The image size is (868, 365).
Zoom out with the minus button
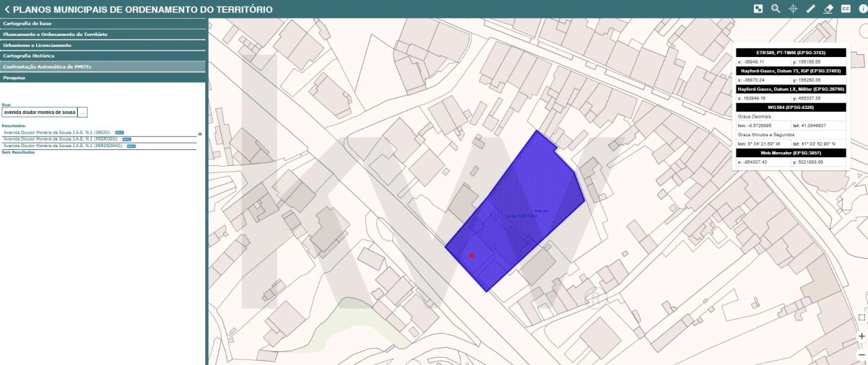862,355
